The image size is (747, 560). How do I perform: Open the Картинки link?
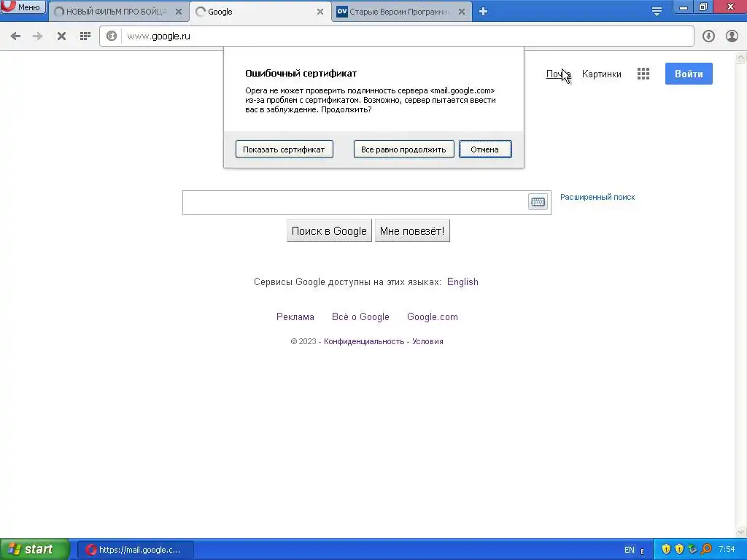point(601,74)
